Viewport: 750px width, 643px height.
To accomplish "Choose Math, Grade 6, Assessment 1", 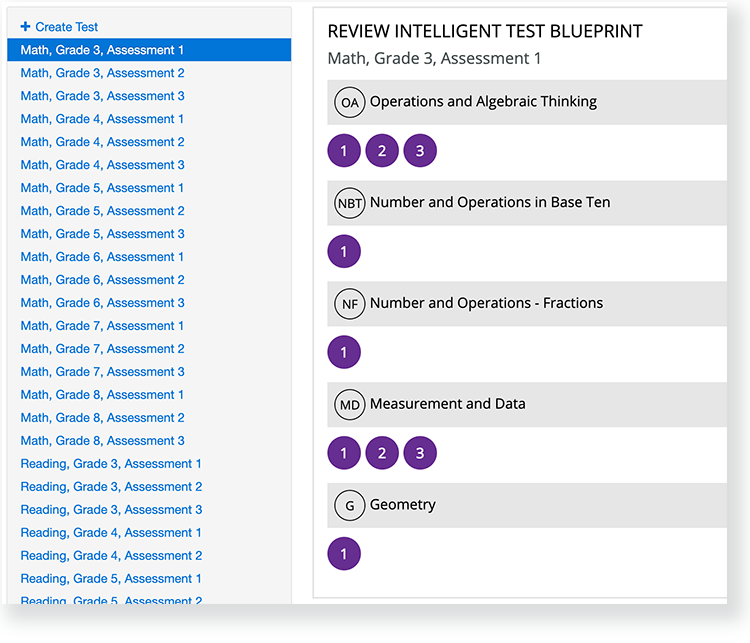I will pos(102,257).
